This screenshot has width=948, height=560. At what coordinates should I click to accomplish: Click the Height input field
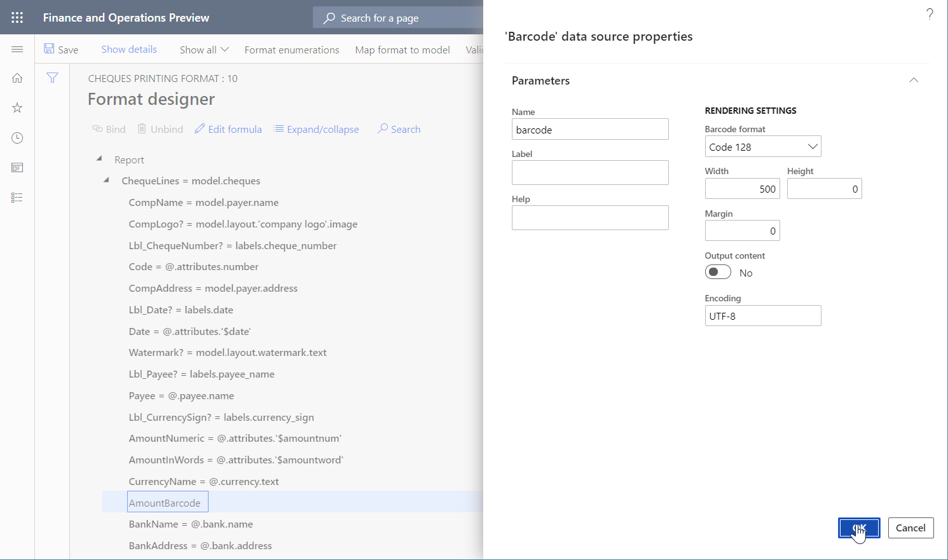824,189
